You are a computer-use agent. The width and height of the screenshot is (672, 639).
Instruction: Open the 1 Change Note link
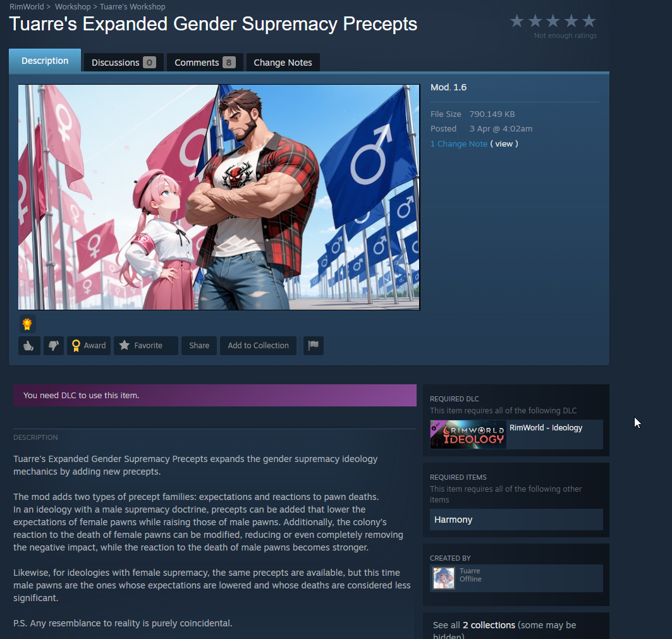458,144
